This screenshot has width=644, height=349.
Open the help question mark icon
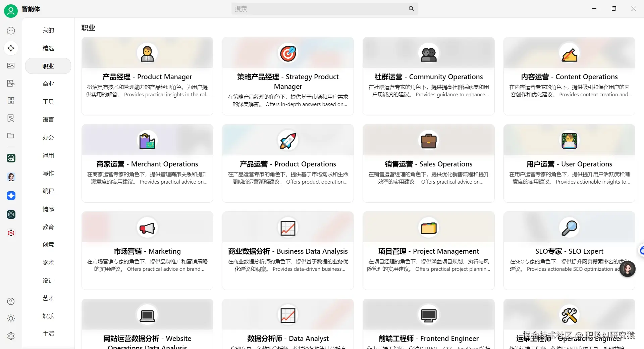click(11, 301)
